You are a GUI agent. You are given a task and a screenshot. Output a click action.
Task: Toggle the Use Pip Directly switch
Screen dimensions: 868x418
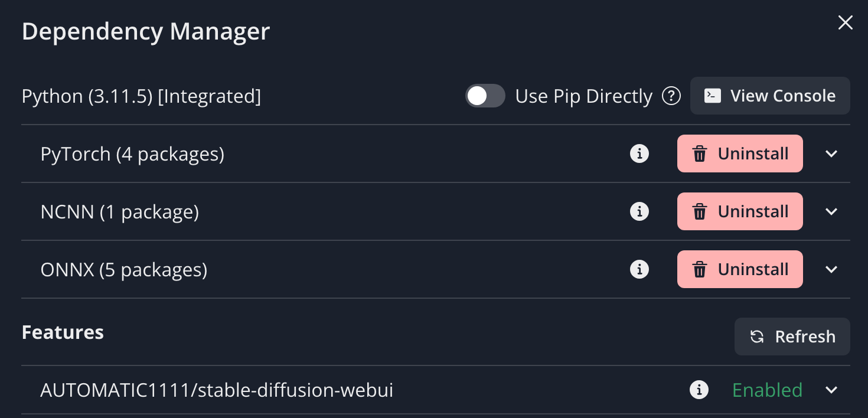click(485, 96)
